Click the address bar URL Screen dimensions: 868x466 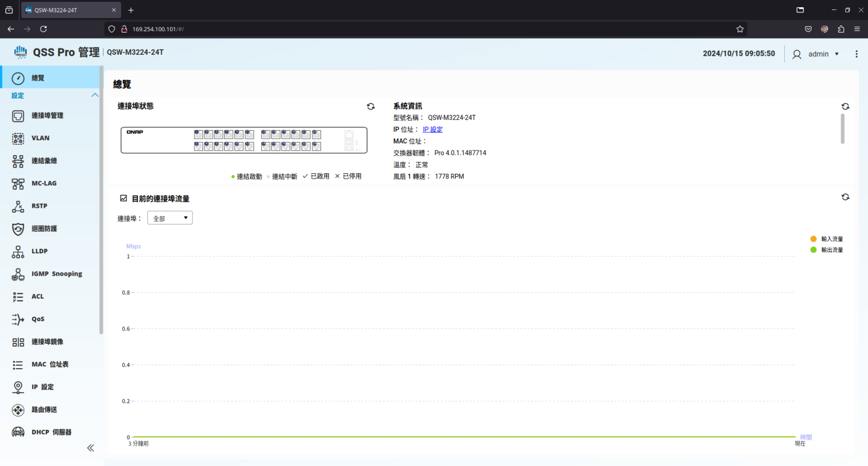158,29
